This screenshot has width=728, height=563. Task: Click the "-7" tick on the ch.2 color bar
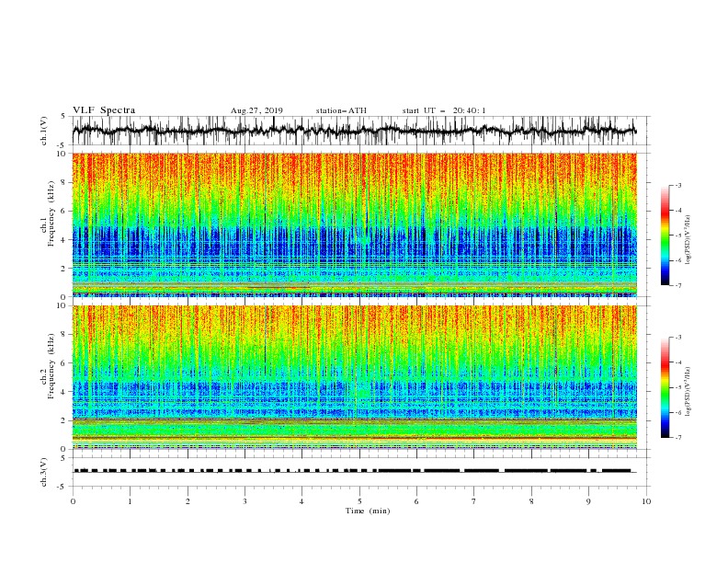(x=678, y=438)
